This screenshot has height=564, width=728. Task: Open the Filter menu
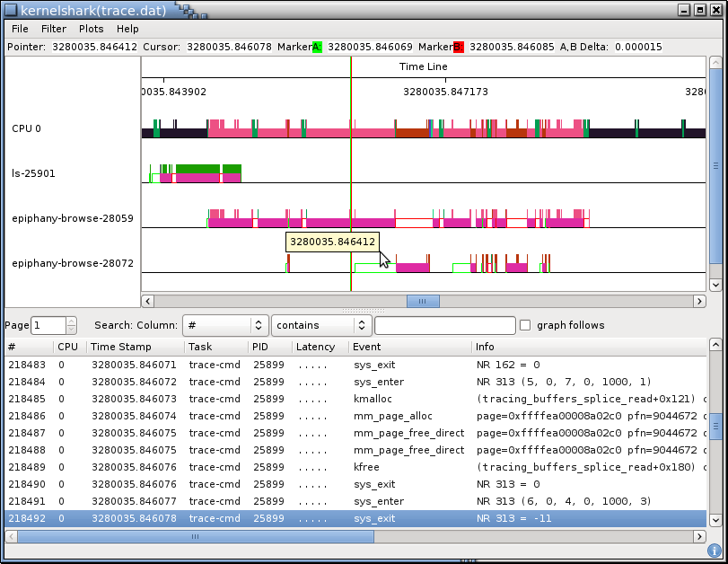coord(54,29)
